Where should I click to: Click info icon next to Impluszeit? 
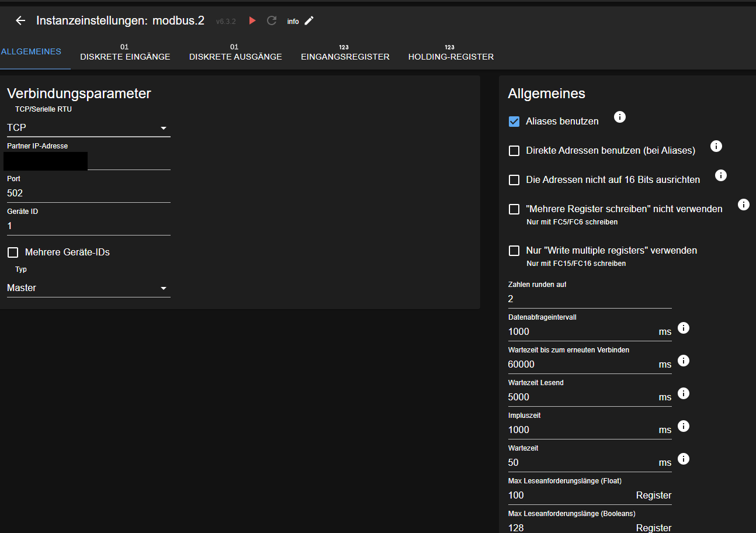click(684, 426)
